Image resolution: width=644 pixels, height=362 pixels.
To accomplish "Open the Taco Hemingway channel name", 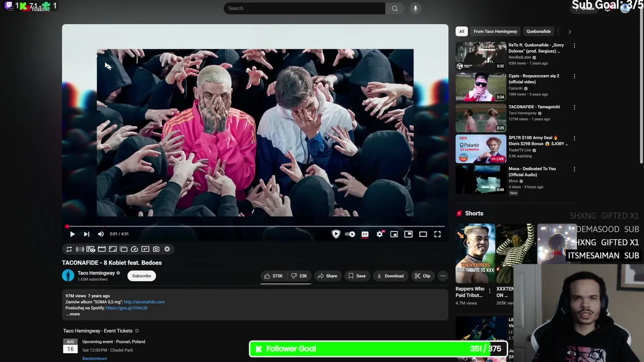I will point(96,273).
